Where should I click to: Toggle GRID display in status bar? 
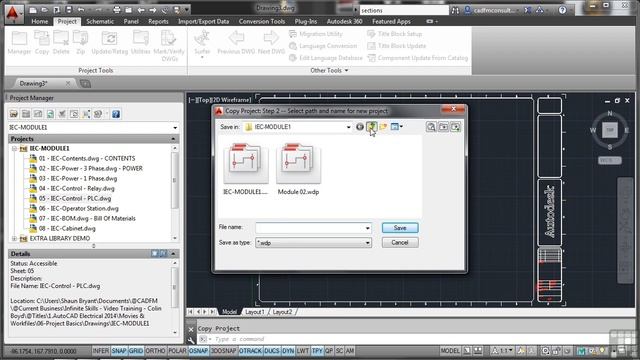click(x=136, y=351)
